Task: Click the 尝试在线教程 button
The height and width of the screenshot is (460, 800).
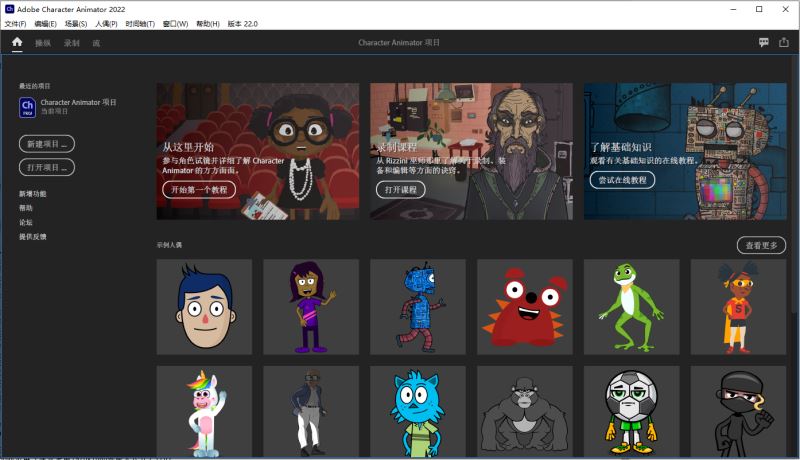Action: (622, 180)
